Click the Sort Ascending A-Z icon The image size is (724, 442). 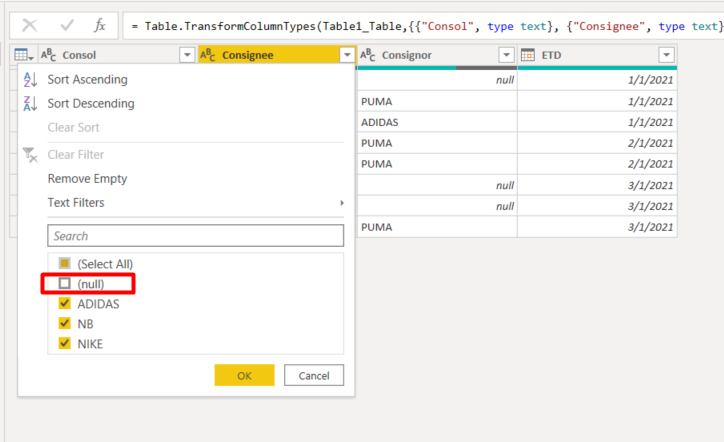[30, 79]
